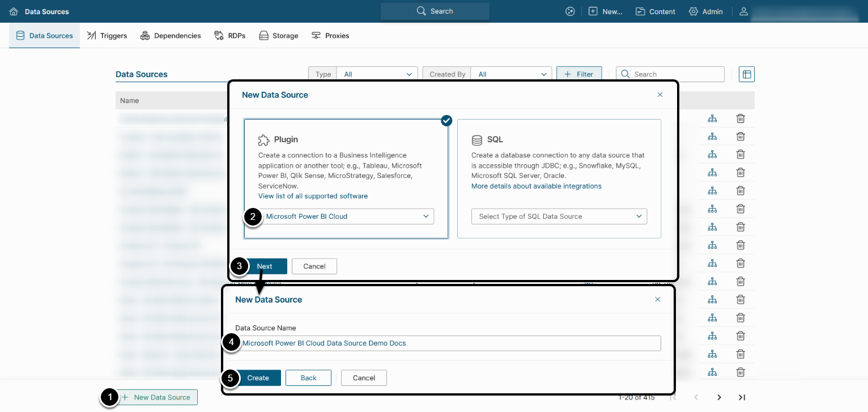Viewport: 868px width, 412px height.
Task: Go to the next page arrow
Action: pos(719,397)
